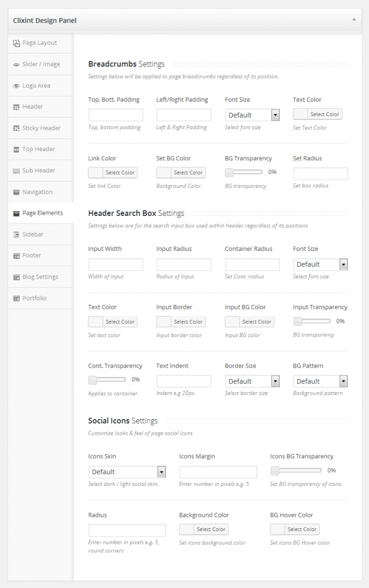The width and height of the screenshot is (369, 588).
Task: Select Color for breadcrumbs Link Color
Action: coord(120,173)
